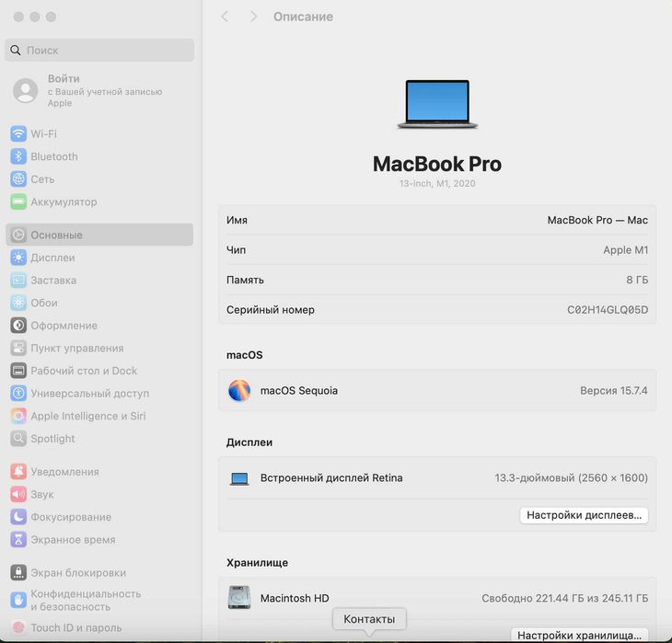Open the Фокусирование moon icon
Viewport: 672px width, 643px height.
[x=18, y=517]
